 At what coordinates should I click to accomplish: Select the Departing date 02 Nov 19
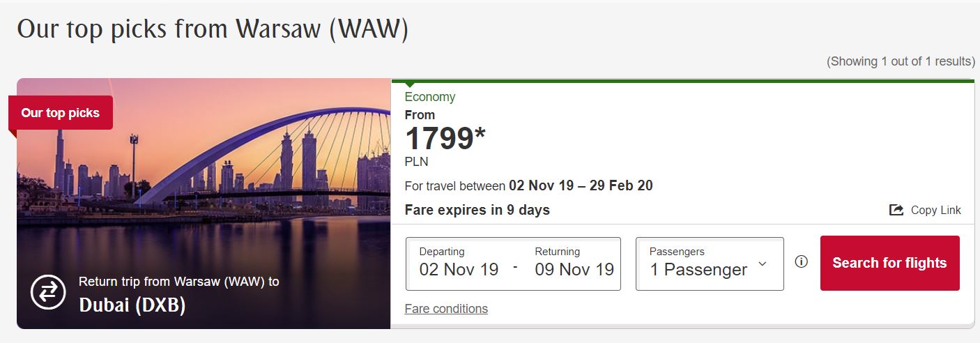point(459,269)
